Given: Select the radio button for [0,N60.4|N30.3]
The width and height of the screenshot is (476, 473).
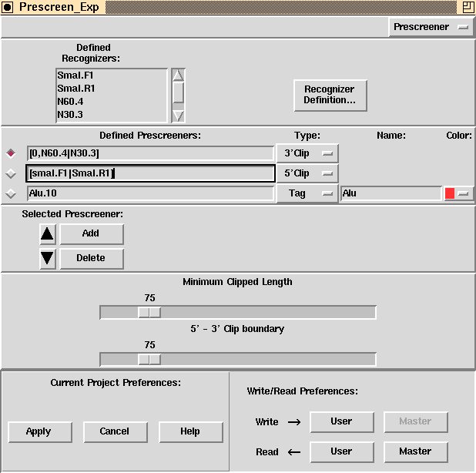Looking at the screenshot, I should tap(11, 153).
